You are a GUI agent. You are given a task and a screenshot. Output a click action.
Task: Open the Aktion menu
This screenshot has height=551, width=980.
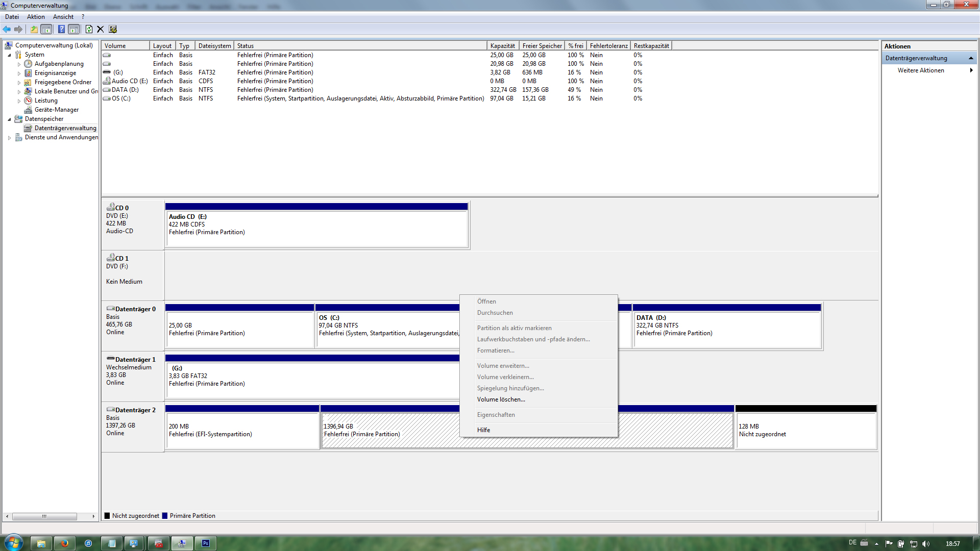(36, 17)
